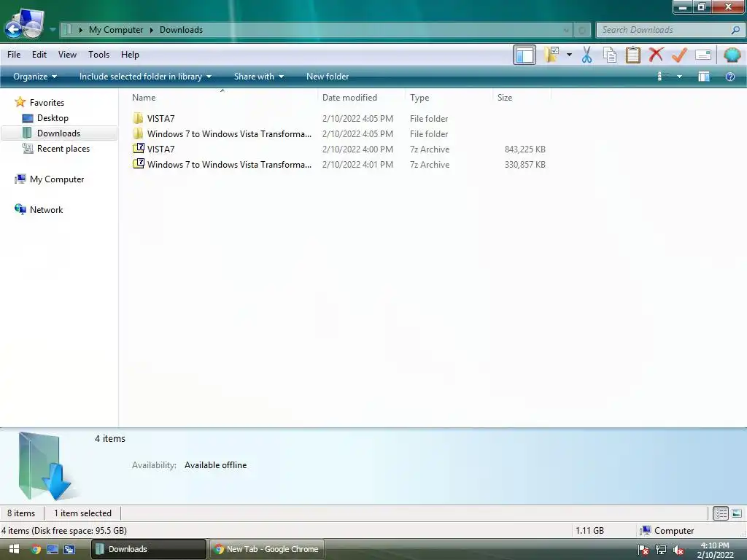Select the VISTA7 7z archive file
The image size is (747, 560).
tap(161, 149)
